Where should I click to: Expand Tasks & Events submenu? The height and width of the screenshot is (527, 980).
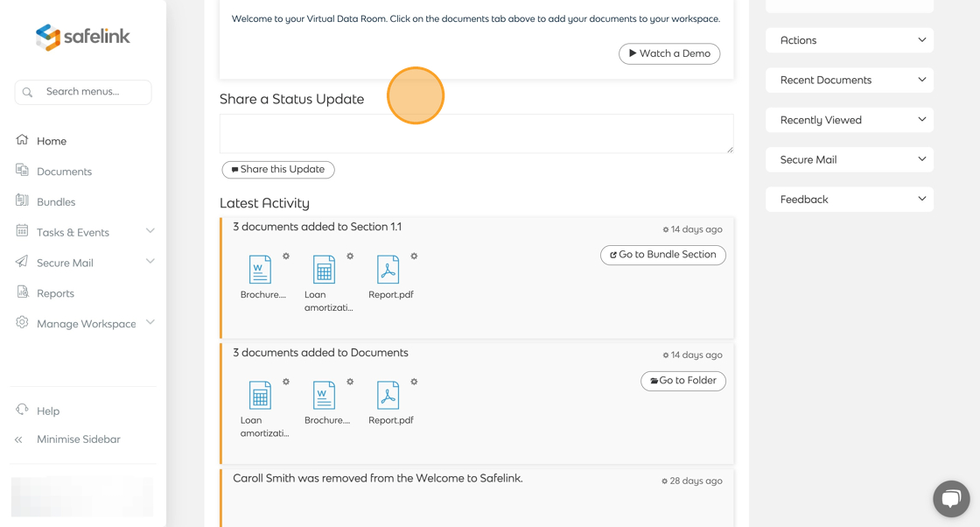(x=150, y=231)
